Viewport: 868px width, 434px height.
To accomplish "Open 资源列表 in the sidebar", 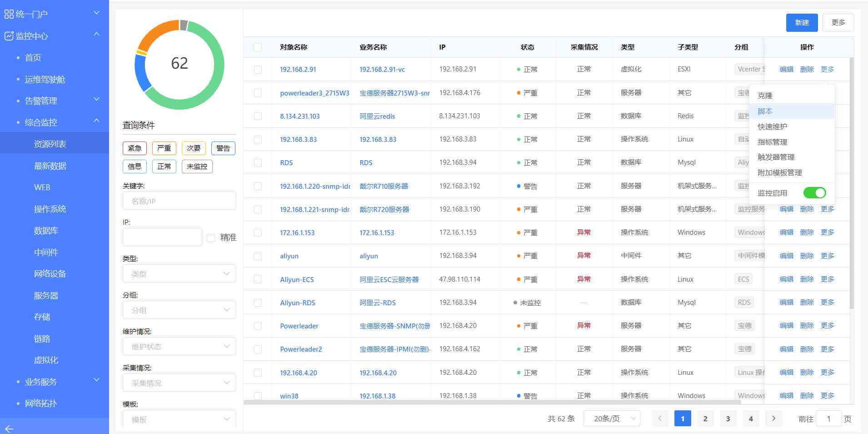I will point(55,144).
